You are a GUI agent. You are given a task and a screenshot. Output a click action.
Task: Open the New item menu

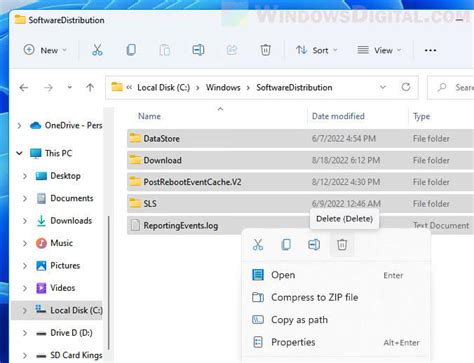coord(45,50)
